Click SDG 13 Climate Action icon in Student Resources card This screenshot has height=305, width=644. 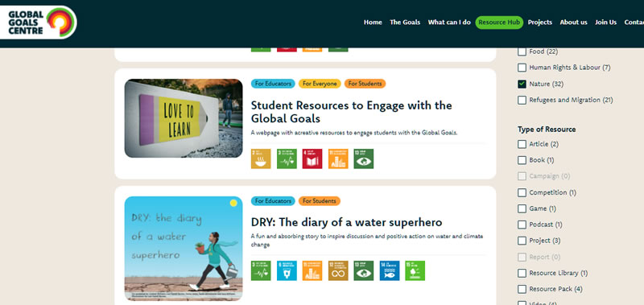[x=364, y=159]
